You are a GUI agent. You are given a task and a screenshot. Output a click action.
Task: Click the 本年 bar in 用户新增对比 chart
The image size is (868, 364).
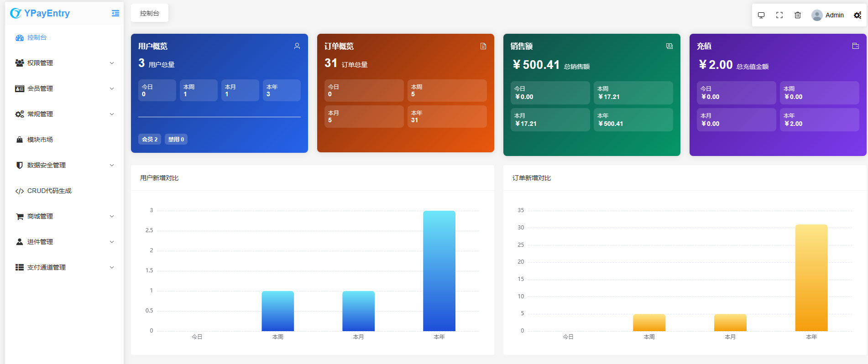(439, 270)
